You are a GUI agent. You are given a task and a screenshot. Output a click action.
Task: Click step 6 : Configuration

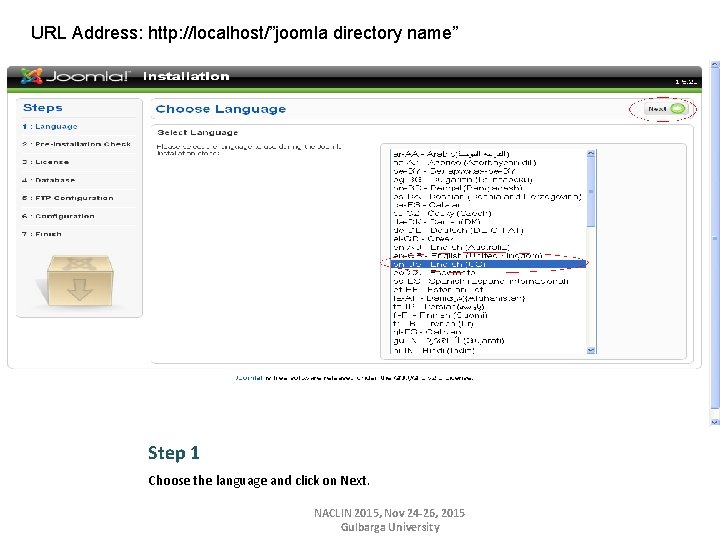pos(58,216)
